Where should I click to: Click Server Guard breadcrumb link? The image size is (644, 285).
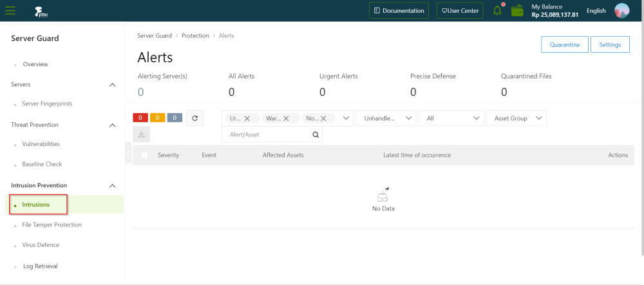(x=155, y=35)
